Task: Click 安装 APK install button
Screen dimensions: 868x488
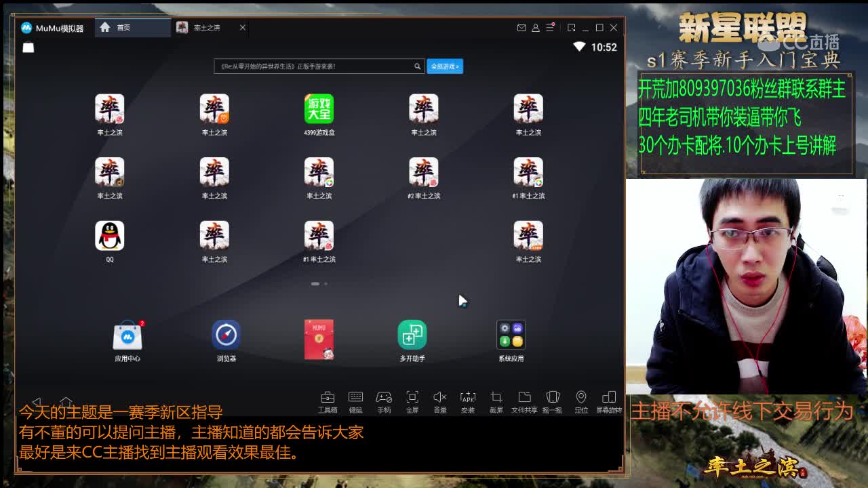Action: (468, 401)
